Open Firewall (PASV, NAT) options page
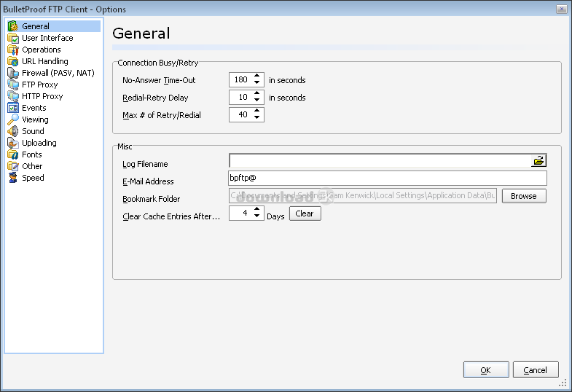 [x=58, y=73]
